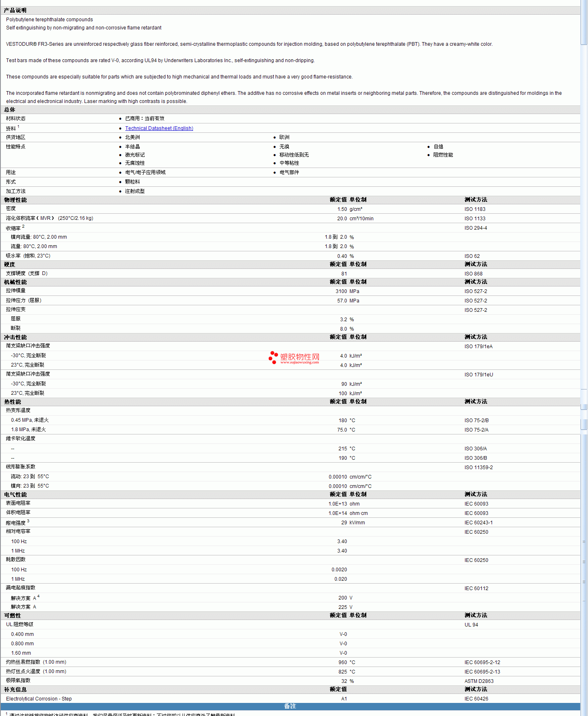Select the tensile stress value 57.0
The width and height of the screenshot is (588, 716).
tap(342, 301)
